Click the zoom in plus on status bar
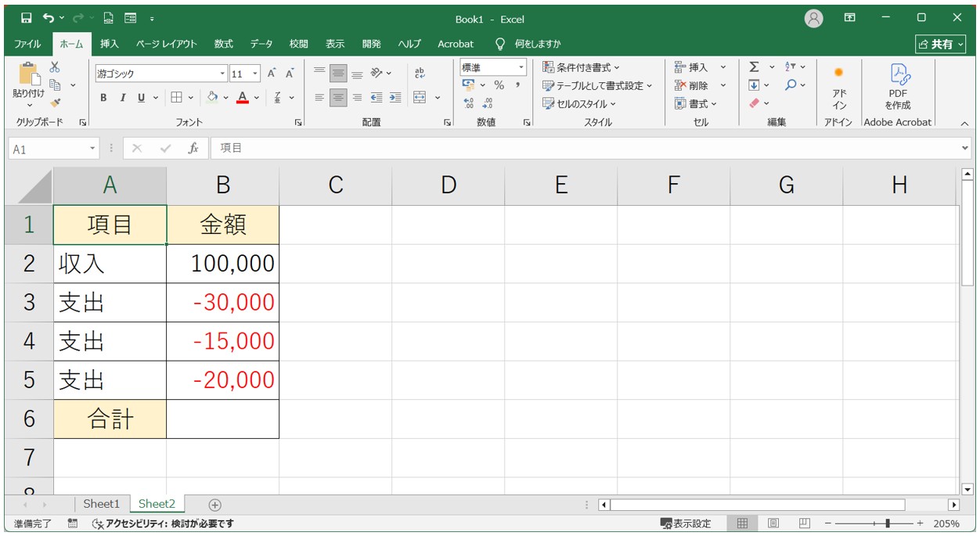This screenshot has height=536, width=980. coord(920,523)
